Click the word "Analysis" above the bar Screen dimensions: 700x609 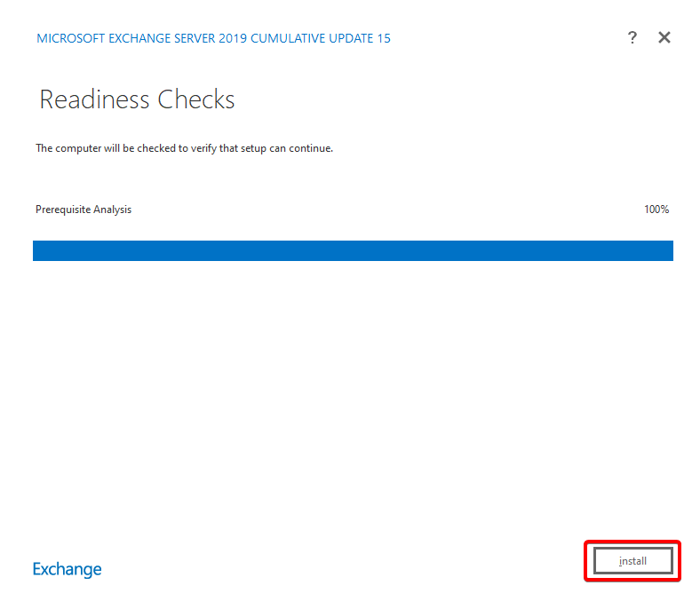114,210
